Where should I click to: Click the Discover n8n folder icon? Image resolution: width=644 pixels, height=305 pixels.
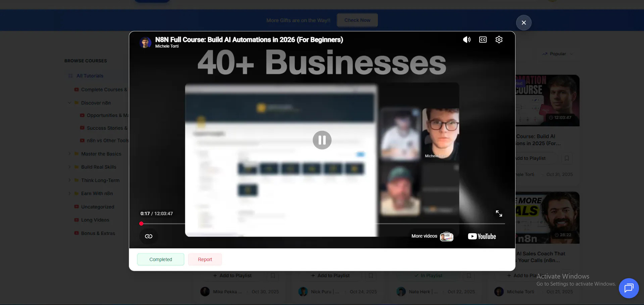(77, 103)
